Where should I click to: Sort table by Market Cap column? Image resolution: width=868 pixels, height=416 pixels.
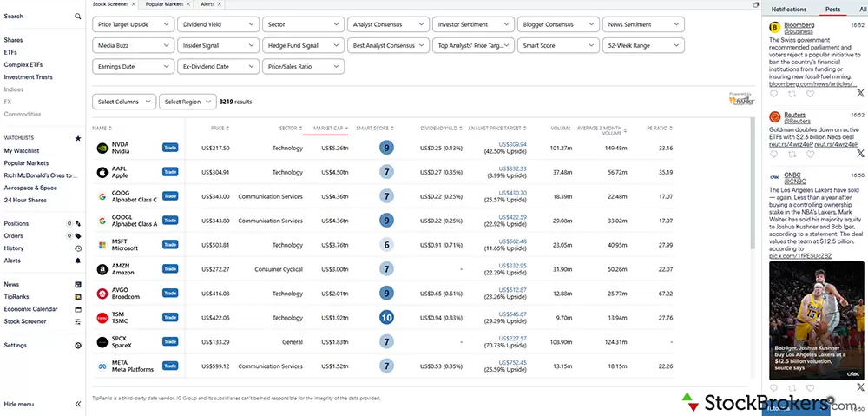point(330,129)
